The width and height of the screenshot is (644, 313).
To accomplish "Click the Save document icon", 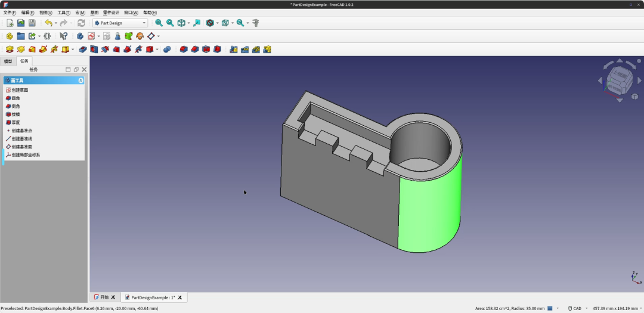I will 32,23.
